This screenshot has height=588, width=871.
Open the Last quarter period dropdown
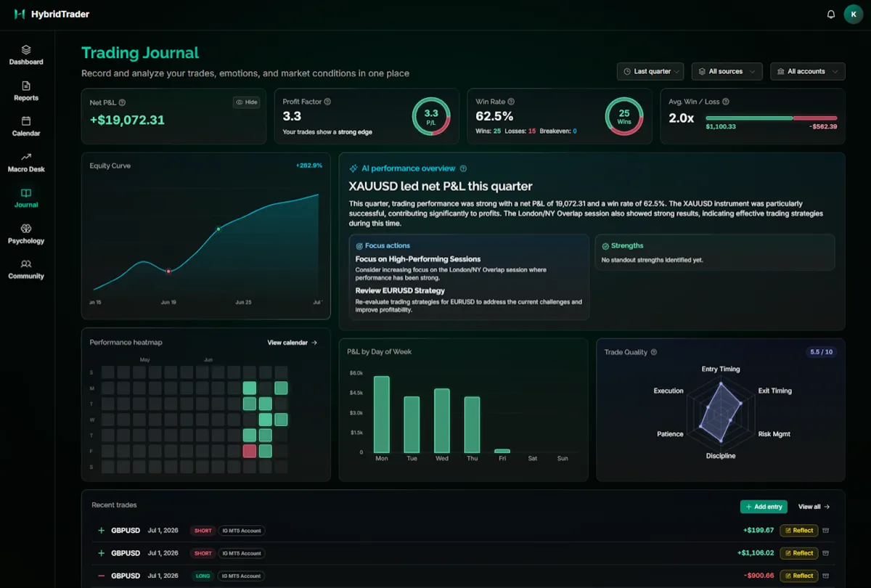[x=651, y=71]
